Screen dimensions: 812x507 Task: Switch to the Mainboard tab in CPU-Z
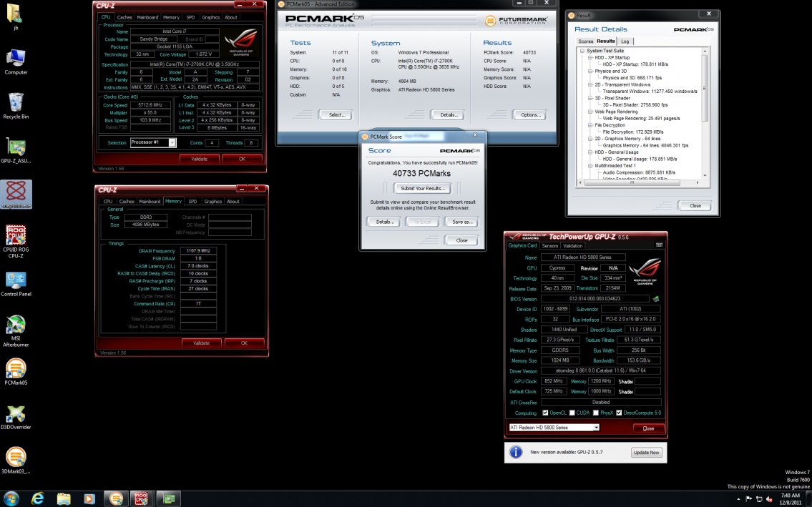[x=147, y=17]
